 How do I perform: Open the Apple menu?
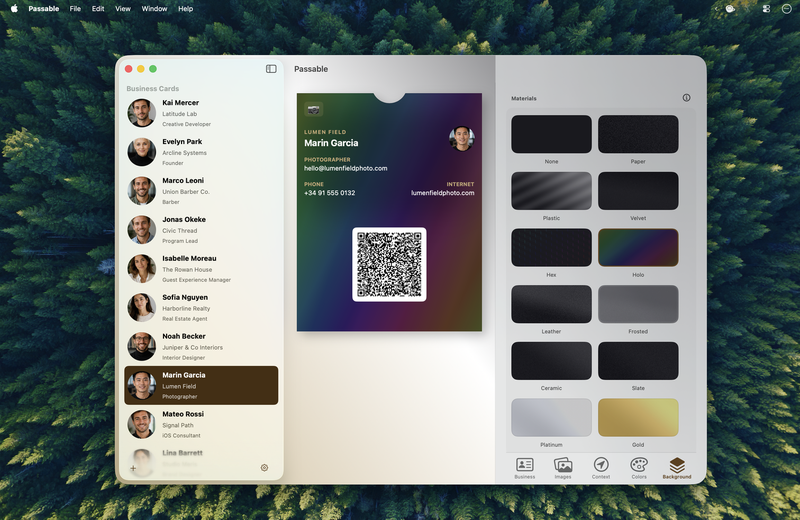(14, 9)
